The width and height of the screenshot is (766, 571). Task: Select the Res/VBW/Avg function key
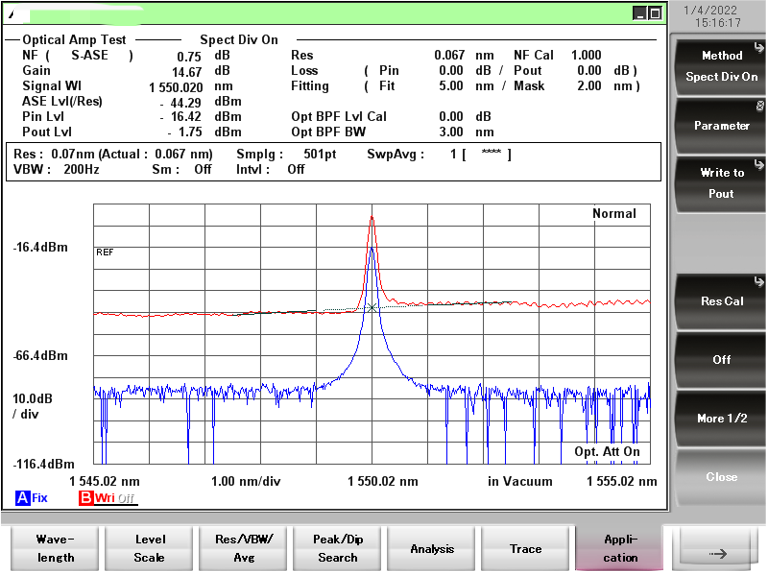pos(244,548)
